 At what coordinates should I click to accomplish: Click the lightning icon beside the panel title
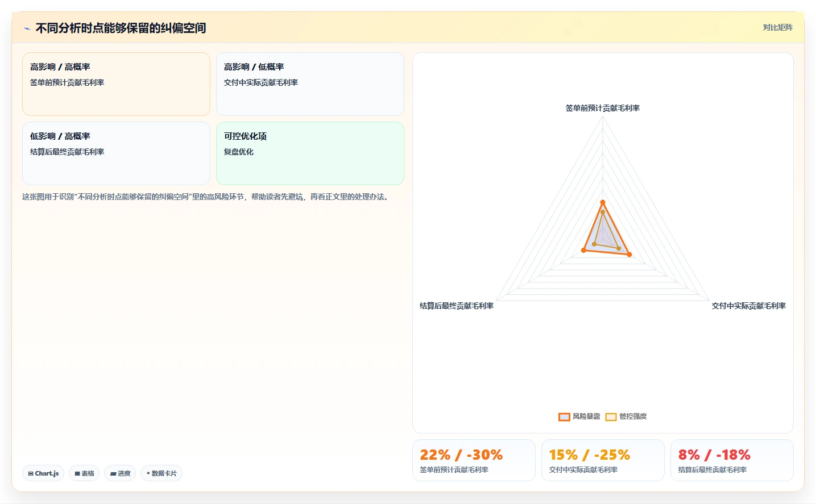27,28
